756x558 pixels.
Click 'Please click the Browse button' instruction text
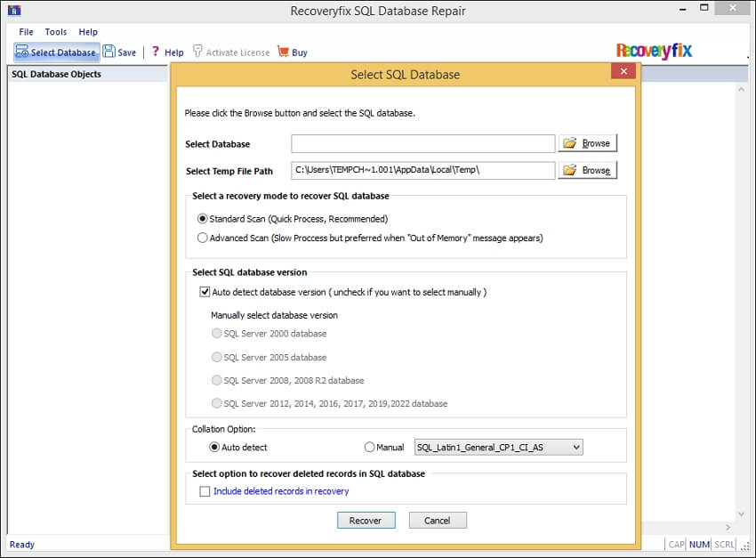point(300,113)
